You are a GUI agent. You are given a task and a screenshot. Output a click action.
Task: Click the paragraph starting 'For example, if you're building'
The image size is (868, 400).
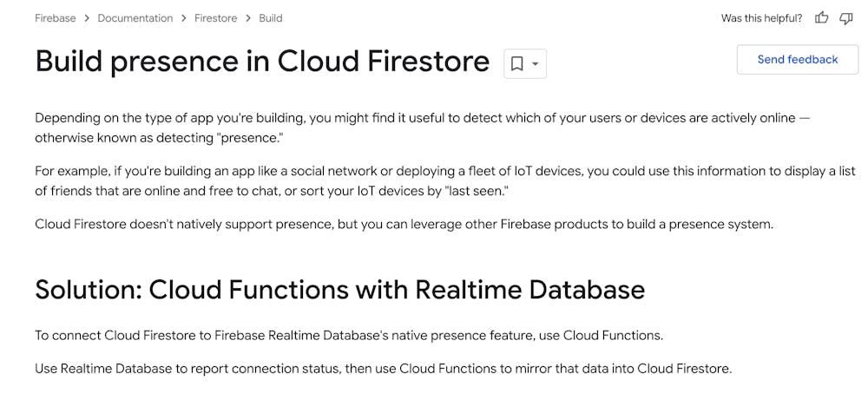click(445, 181)
